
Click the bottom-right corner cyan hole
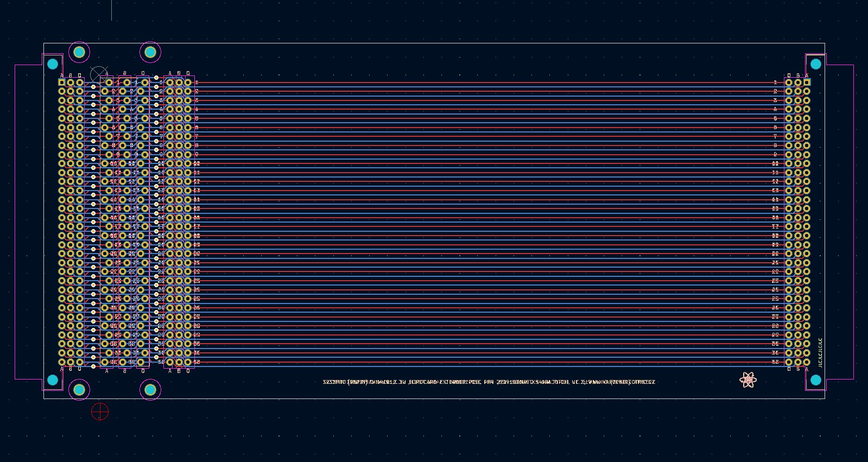click(815, 380)
